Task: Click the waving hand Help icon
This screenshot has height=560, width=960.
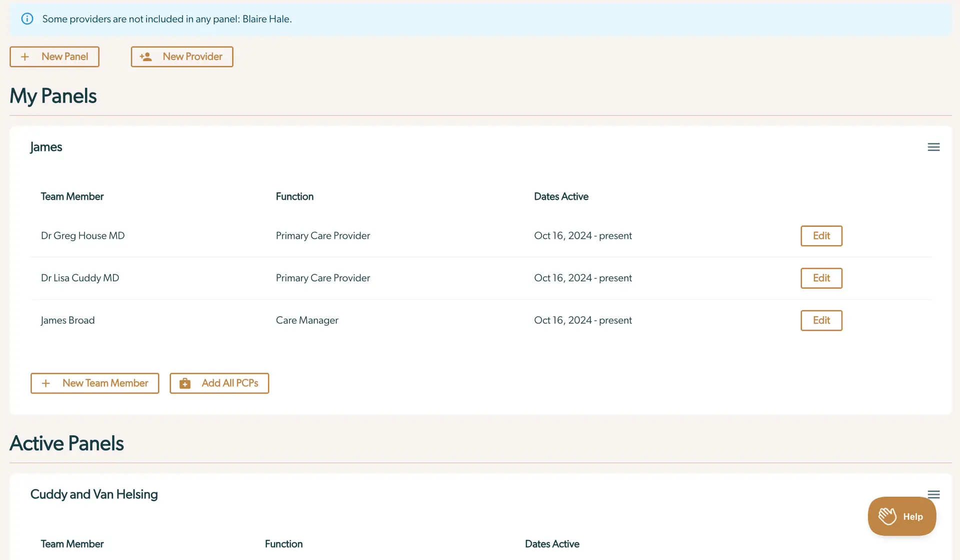Action: coord(888,516)
